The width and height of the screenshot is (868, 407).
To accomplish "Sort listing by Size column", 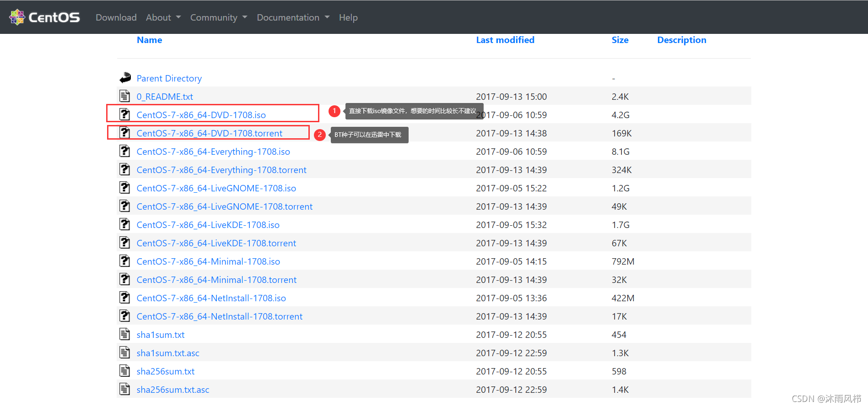I will coord(620,40).
